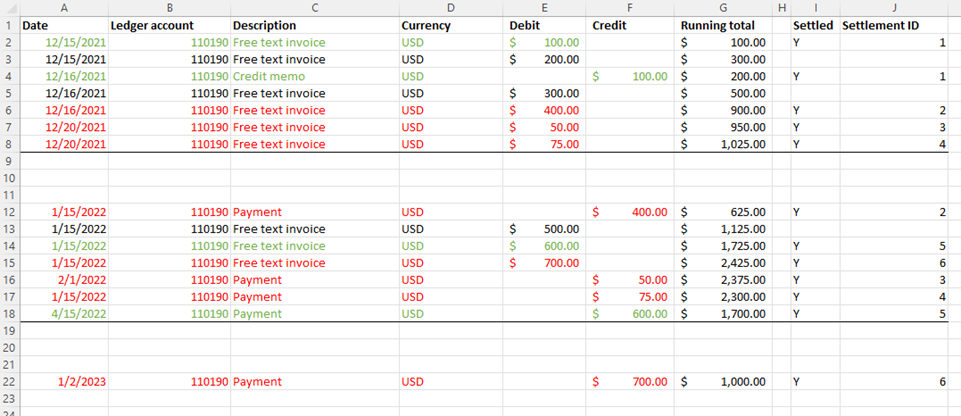The image size is (961, 416).
Task: Click the Settled header cell
Action: 816,26
